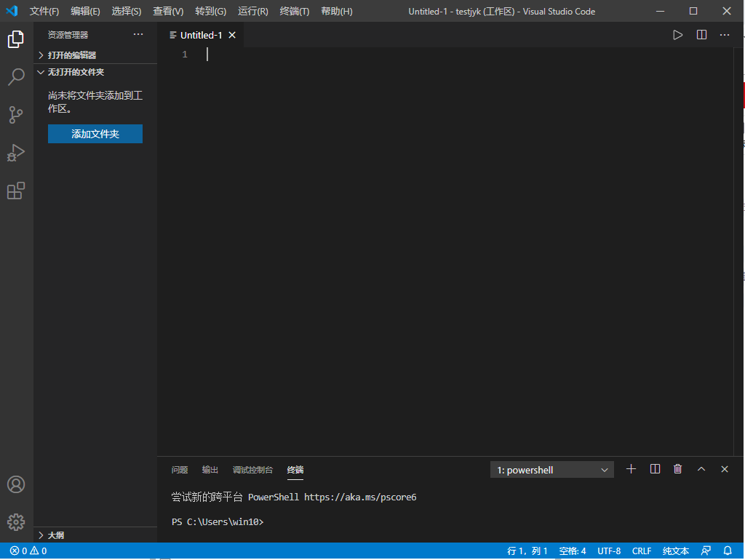Open the Source Control view
745x560 pixels.
point(16,114)
